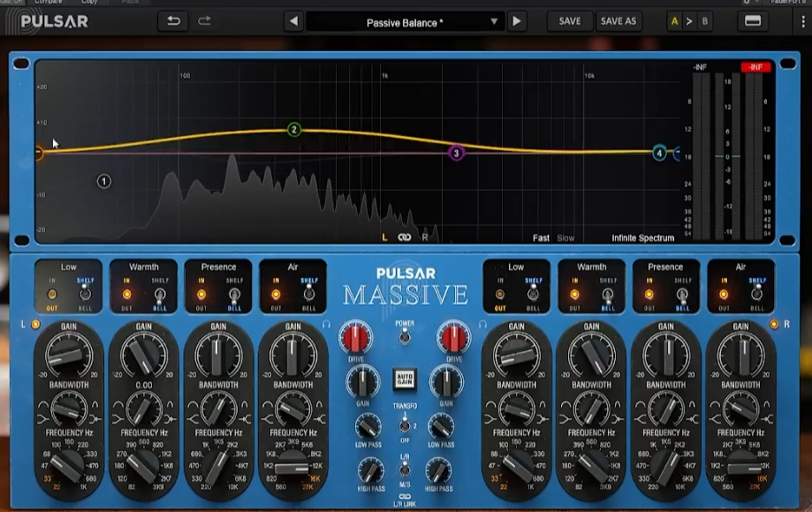
Task: Select green band node 2 on the EQ curve
Action: coord(294,130)
